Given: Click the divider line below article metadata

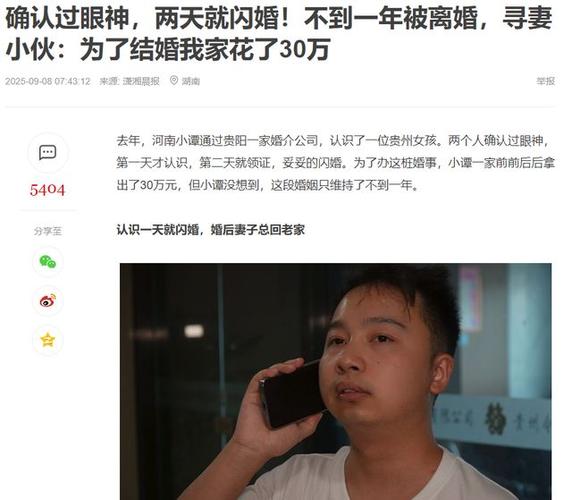Looking at the screenshot, I should pos(280,107).
